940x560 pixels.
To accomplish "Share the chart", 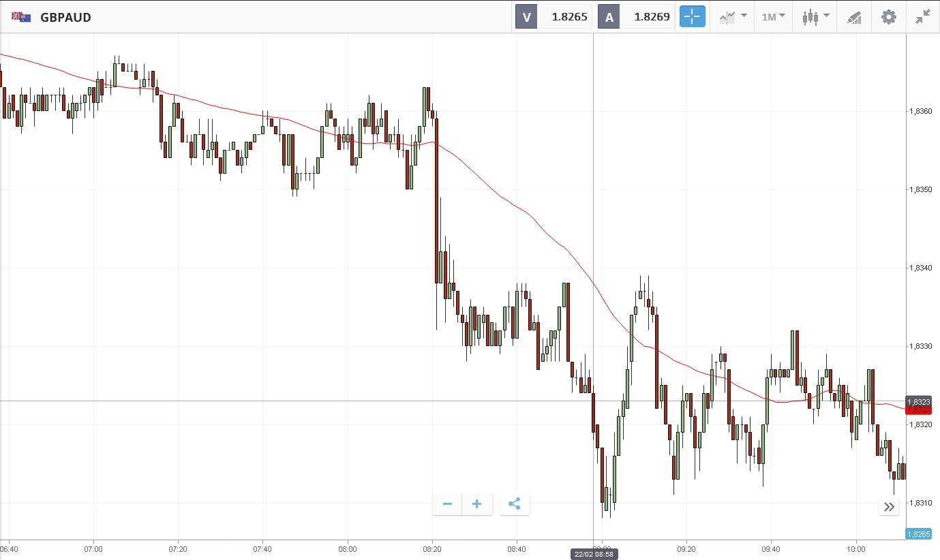I will [515, 504].
